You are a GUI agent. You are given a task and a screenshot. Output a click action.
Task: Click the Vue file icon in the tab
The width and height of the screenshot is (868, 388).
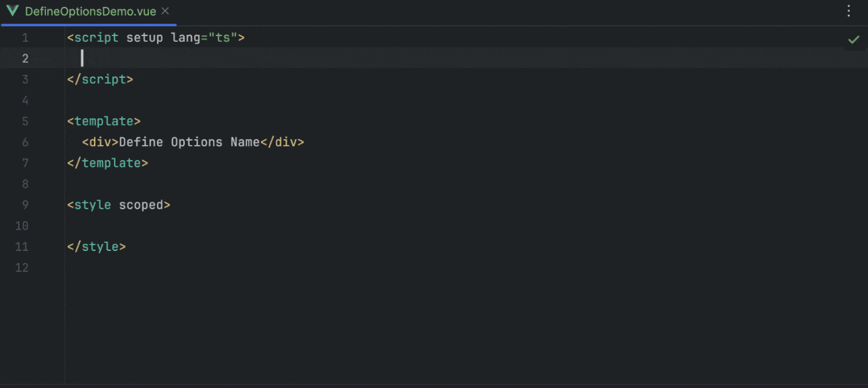pos(13,11)
